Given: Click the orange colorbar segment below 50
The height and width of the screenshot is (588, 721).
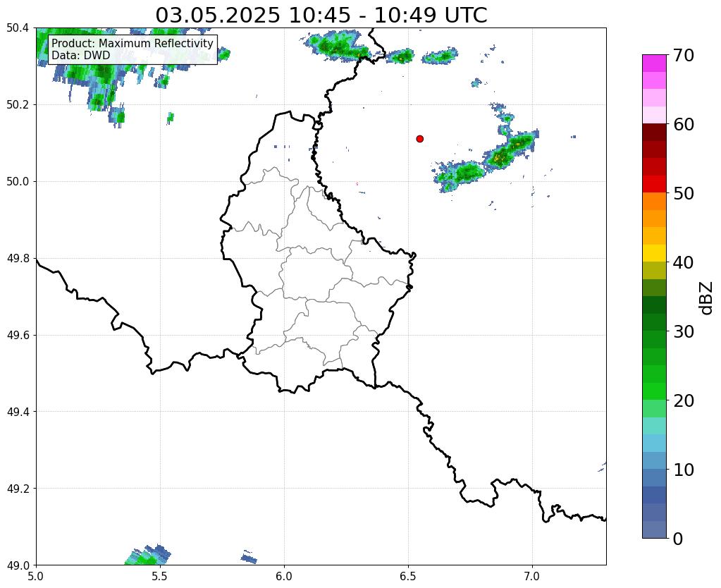Looking at the screenshot, I should click(654, 202).
